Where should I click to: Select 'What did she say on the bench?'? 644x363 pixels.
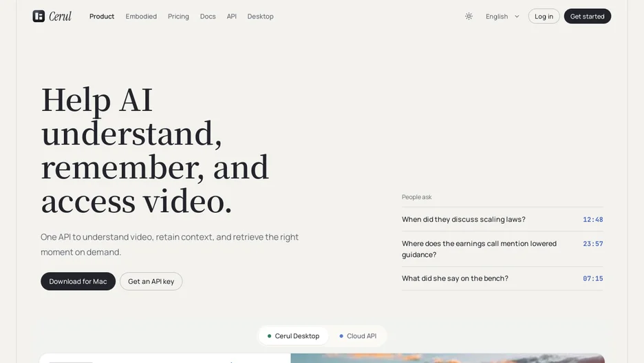point(455,278)
